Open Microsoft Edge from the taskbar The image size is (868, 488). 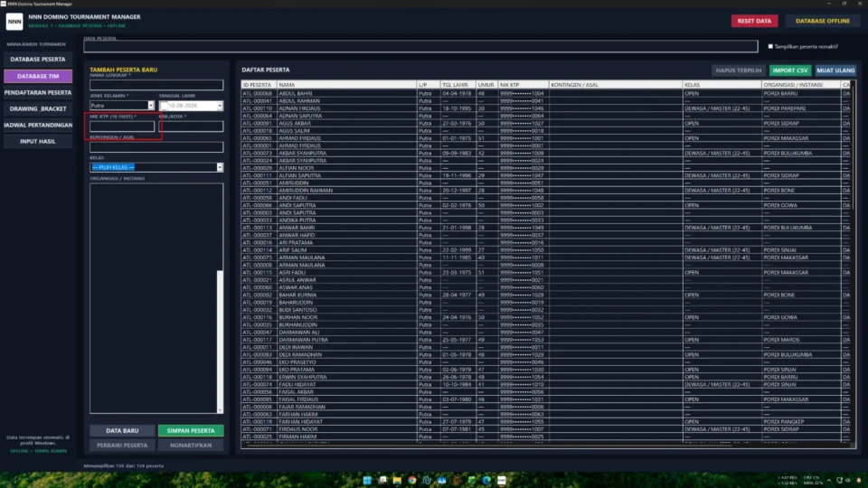coord(486,480)
